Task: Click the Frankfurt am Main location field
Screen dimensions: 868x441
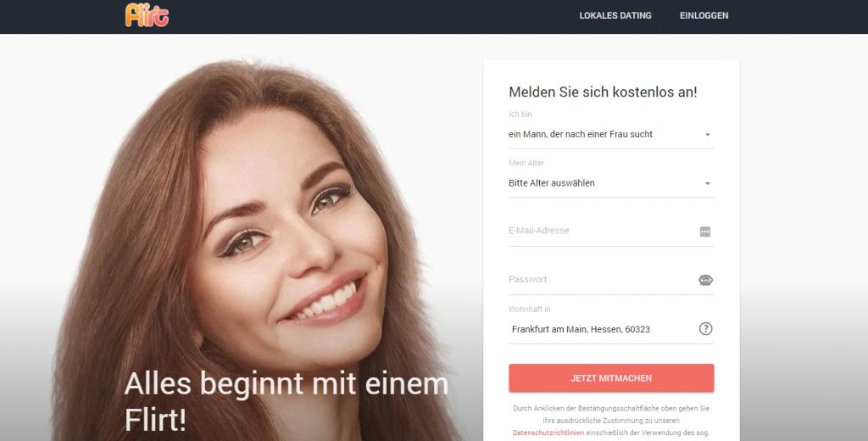Action: pyautogui.click(x=603, y=329)
